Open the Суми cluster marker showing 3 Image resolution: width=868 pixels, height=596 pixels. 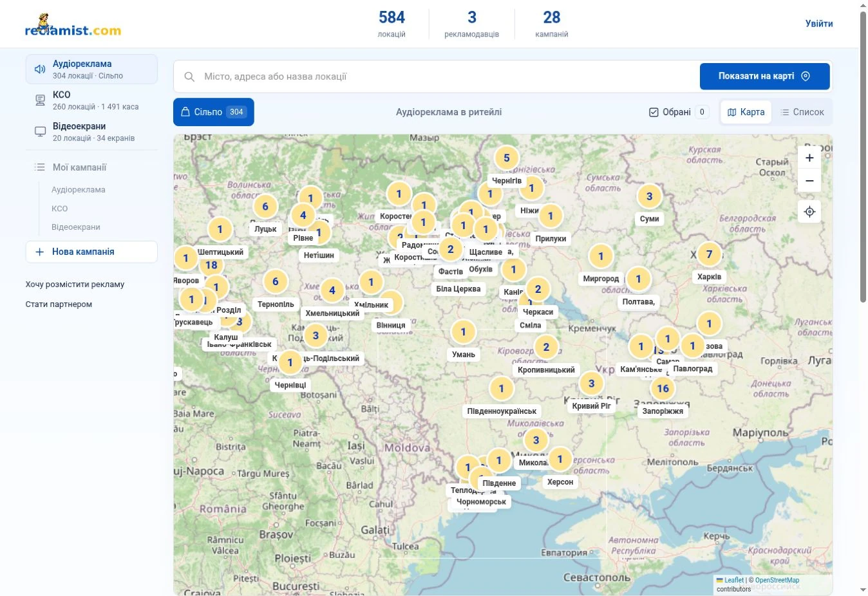point(649,196)
